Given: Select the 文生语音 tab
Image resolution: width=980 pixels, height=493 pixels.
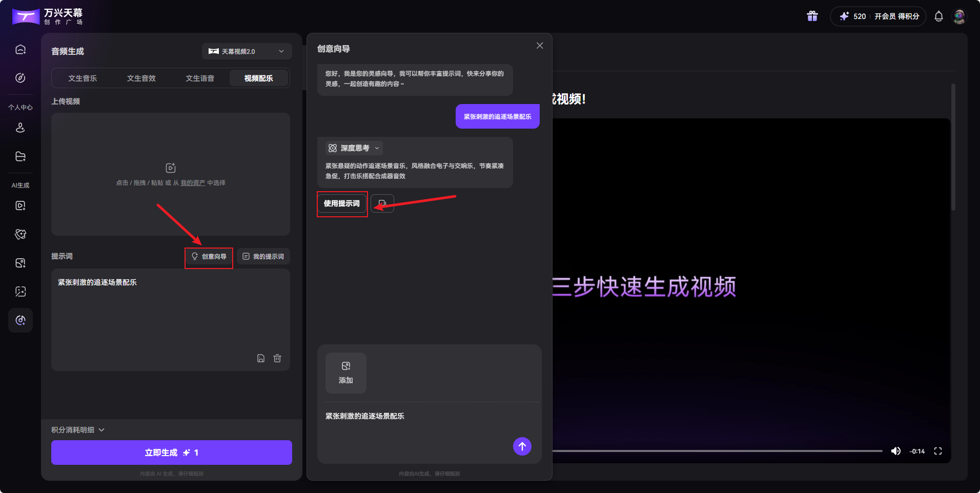Looking at the screenshot, I should coord(200,78).
